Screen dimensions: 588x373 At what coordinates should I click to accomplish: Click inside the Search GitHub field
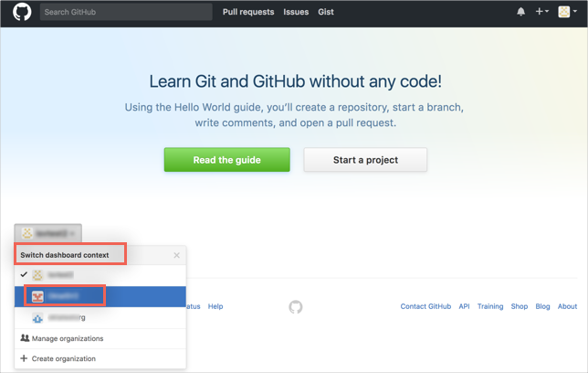click(126, 12)
